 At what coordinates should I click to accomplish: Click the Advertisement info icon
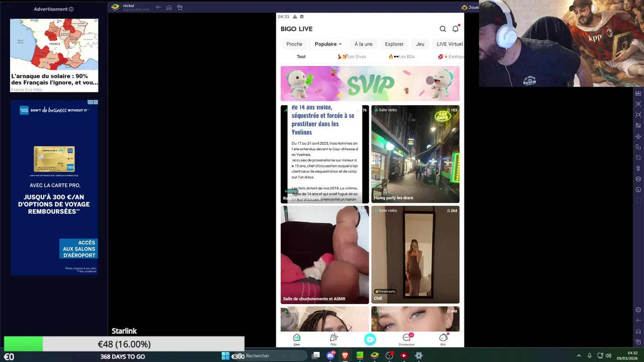pyautogui.click(x=71, y=9)
